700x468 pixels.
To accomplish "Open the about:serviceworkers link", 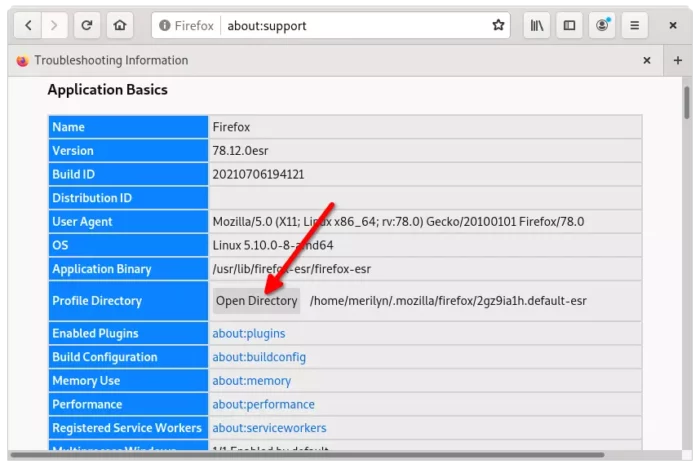I will pos(269,428).
